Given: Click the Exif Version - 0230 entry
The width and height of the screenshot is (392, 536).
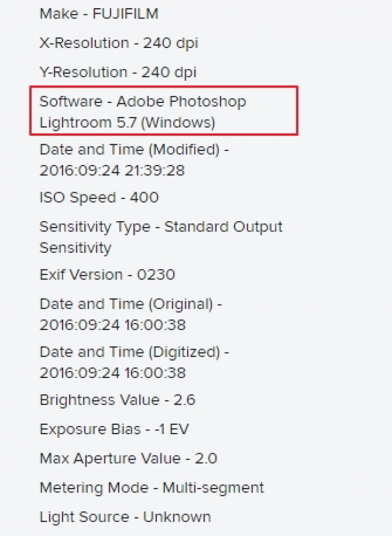Looking at the screenshot, I should coord(107,275).
